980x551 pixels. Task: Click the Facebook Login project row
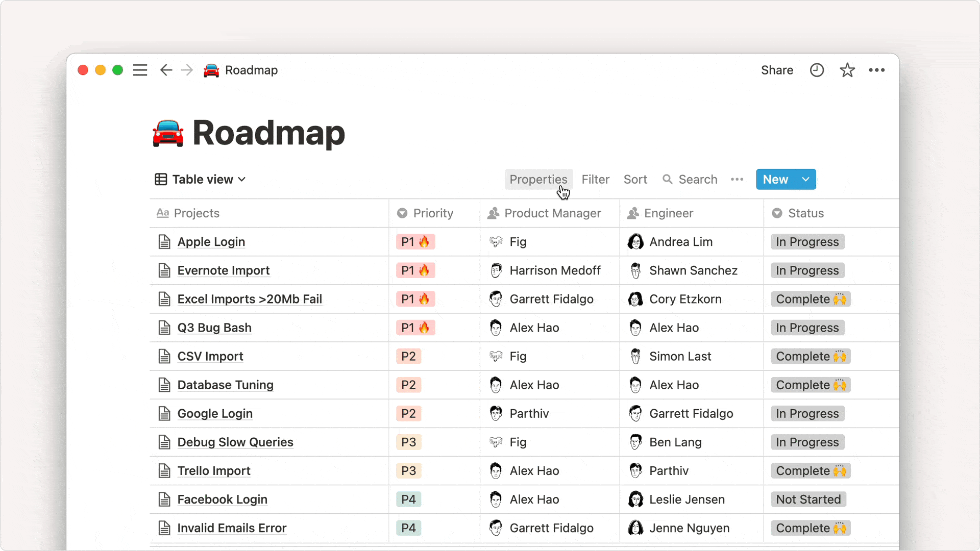point(222,498)
